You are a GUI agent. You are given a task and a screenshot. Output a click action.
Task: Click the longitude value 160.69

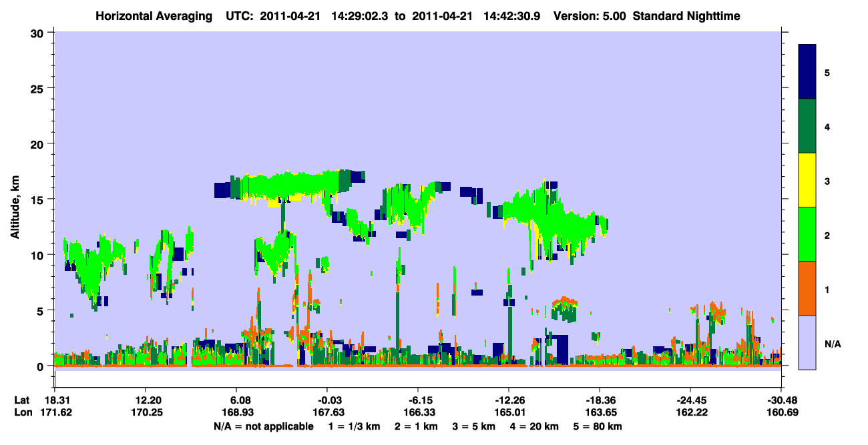(781, 412)
